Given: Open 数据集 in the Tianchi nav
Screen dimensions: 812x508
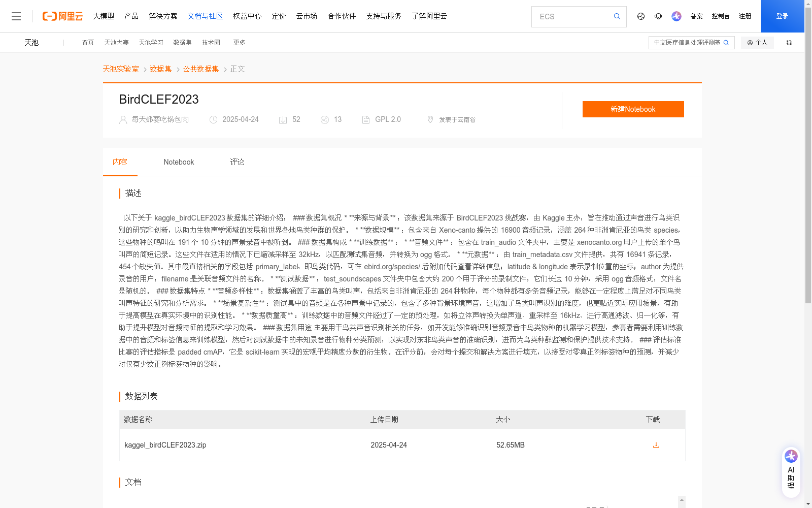Looking at the screenshot, I should 182,43.
